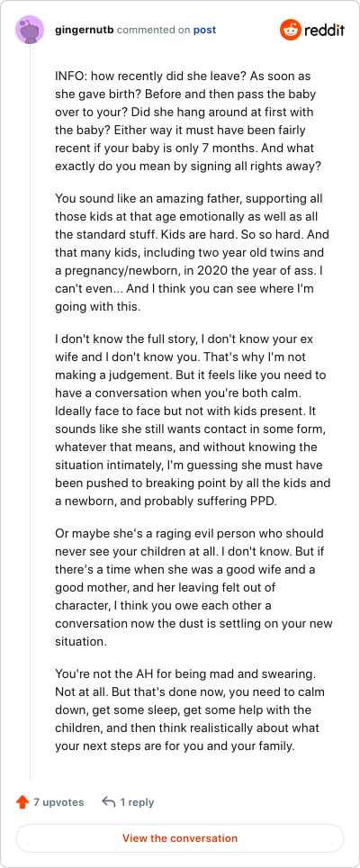Click the "reddit" wordmark text
Viewport: 360px width, 868px height.
point(323,30)
